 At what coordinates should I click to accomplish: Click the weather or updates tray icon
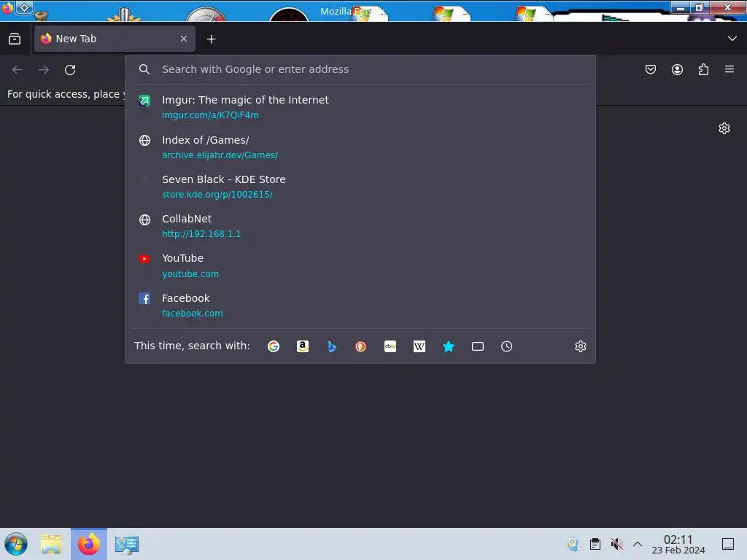(573, 544)
